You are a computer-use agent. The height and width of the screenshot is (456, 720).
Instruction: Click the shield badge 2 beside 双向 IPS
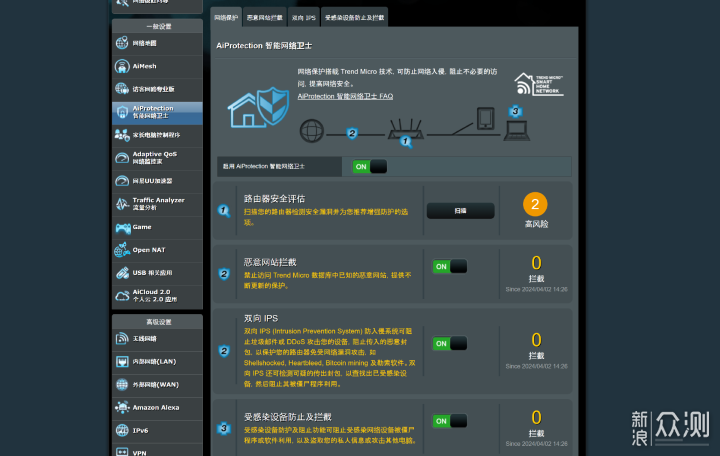point(224,351)
